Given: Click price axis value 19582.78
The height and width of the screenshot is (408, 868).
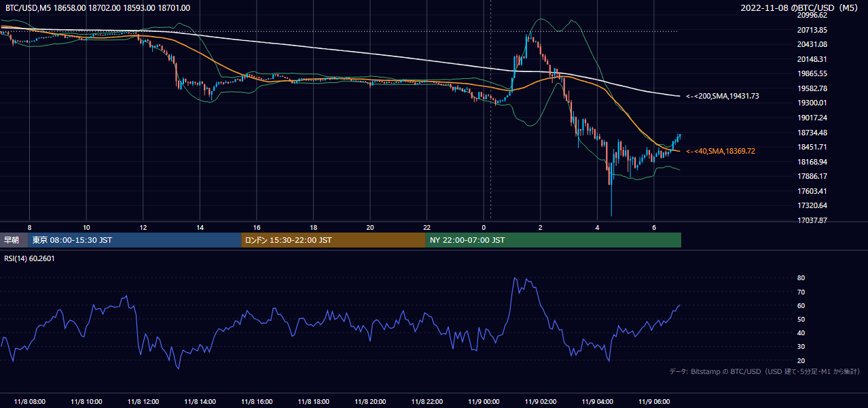Looking at the screenshot, I should [x=812, y=88].
